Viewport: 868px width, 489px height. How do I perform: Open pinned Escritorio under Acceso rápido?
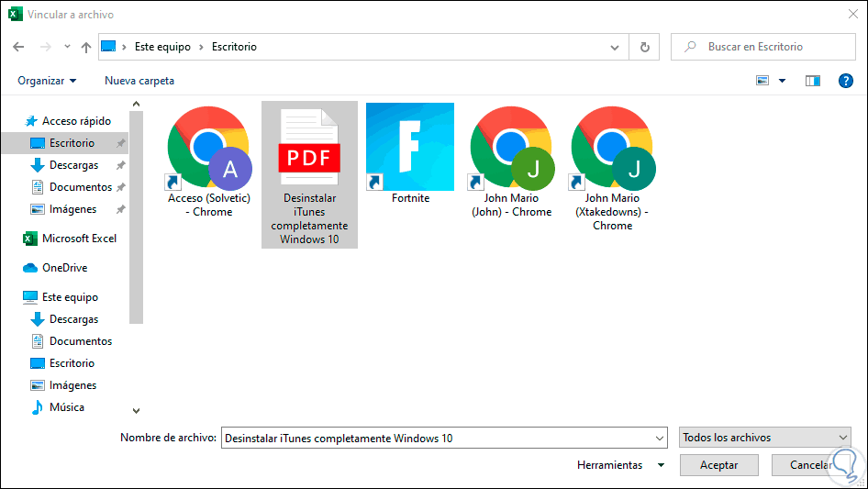coord(65,143)
